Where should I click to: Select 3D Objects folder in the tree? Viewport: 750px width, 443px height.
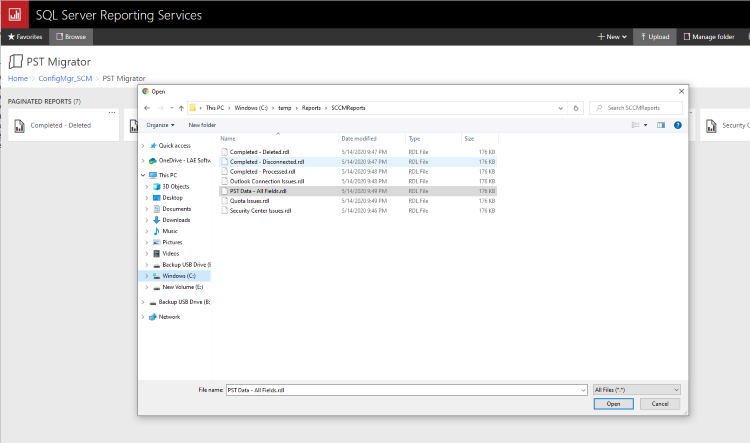[176, 187]
